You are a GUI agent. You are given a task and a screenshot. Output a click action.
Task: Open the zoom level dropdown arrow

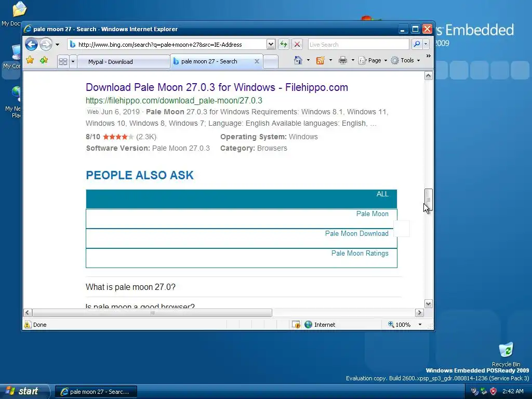(x=420, y=325)
